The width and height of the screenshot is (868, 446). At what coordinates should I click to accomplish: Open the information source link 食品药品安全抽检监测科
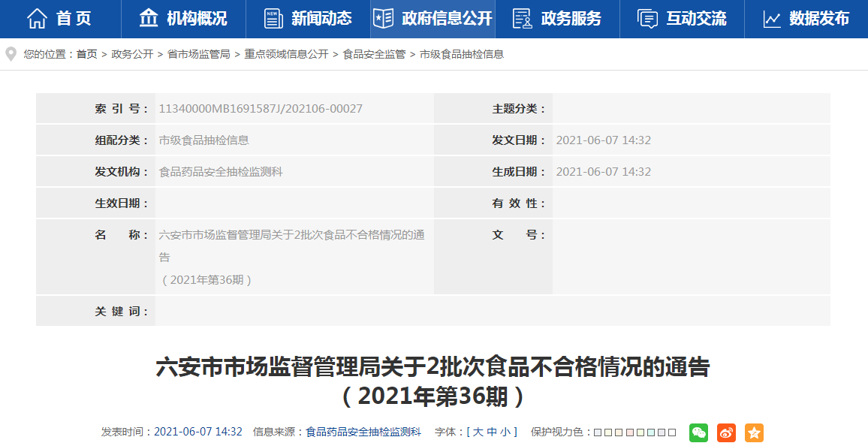point(363,432)
